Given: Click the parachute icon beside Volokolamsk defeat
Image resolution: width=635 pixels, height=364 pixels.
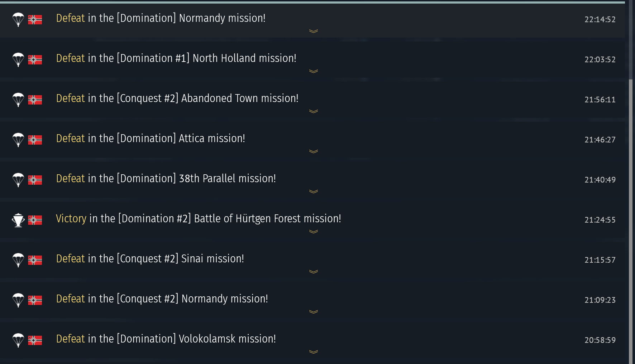Looking at the screenshot, I should [18, 340].
